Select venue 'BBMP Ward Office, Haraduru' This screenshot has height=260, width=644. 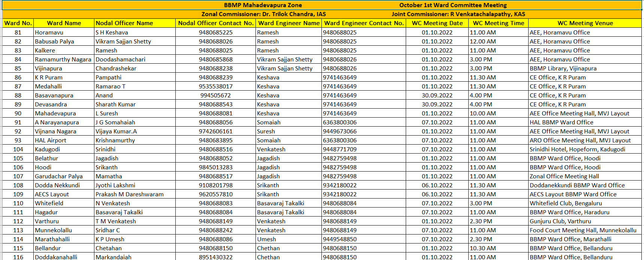click(585, 212)
